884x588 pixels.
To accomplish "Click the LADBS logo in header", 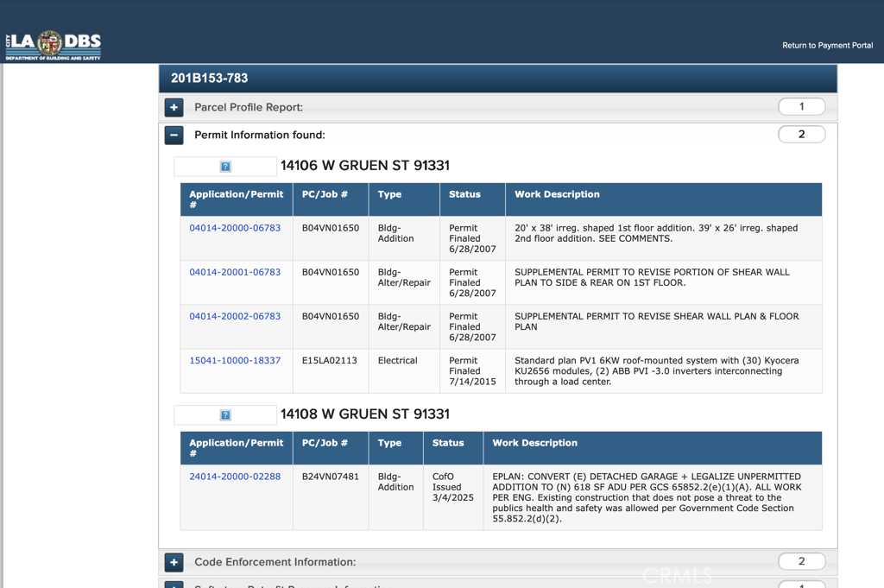I will (x=54, y=45).
